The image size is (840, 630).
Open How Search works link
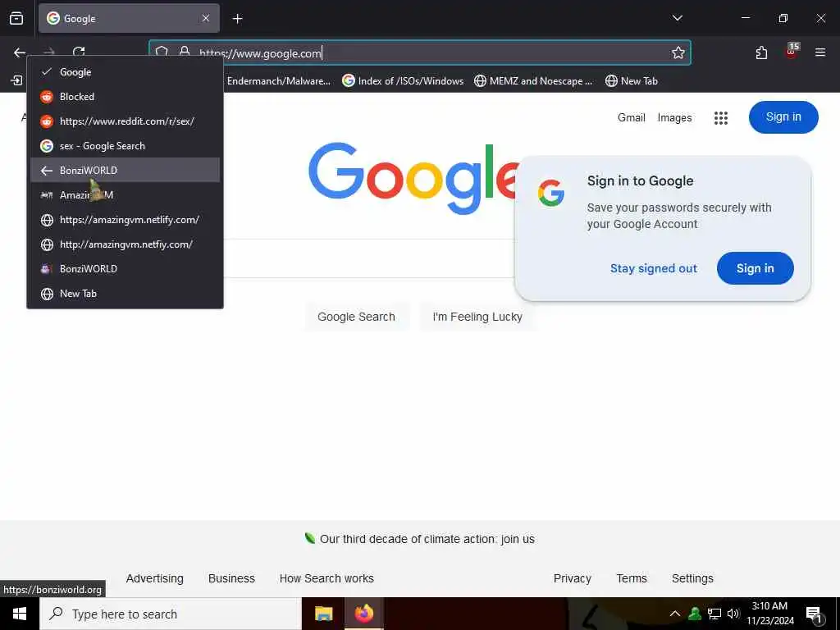pos(326,578)
